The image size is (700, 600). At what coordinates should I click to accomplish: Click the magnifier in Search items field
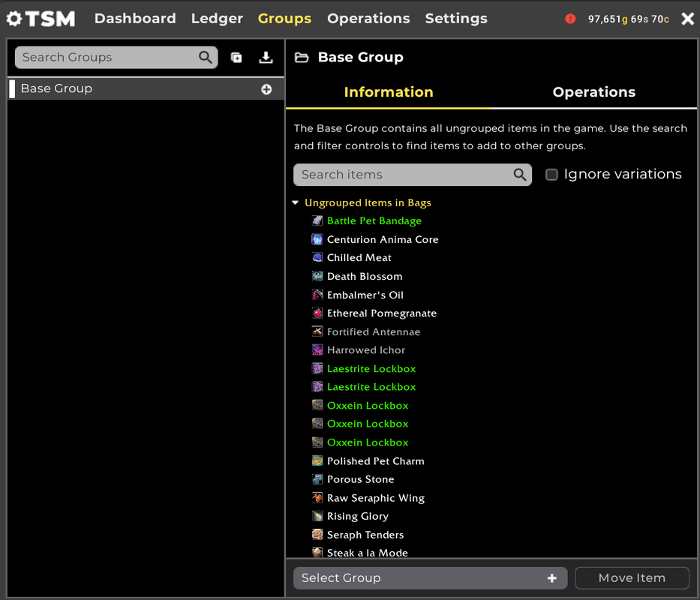pyautogui.click(x=520, y=175)
